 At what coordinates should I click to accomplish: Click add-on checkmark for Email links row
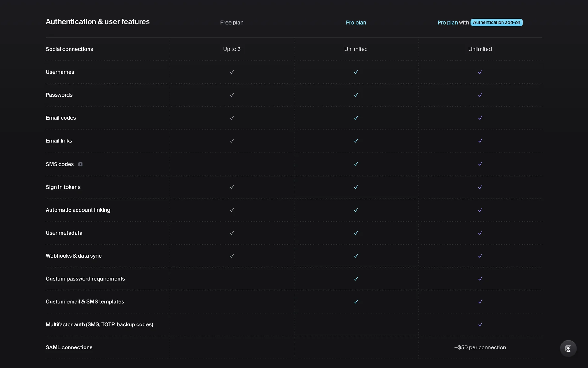pos(480,141)
